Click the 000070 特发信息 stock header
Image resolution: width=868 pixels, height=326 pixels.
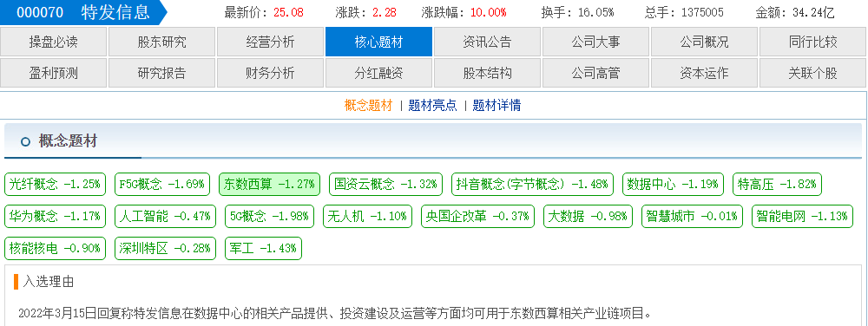click(83, 12)
